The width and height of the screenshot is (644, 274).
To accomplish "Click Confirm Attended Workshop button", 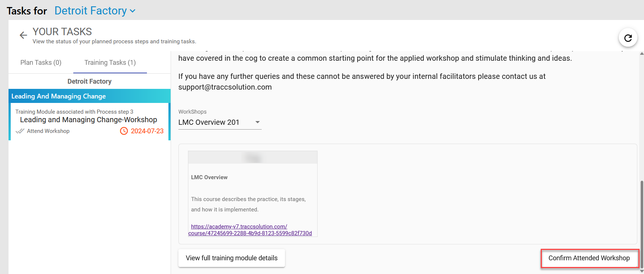I will pos(589,258).
